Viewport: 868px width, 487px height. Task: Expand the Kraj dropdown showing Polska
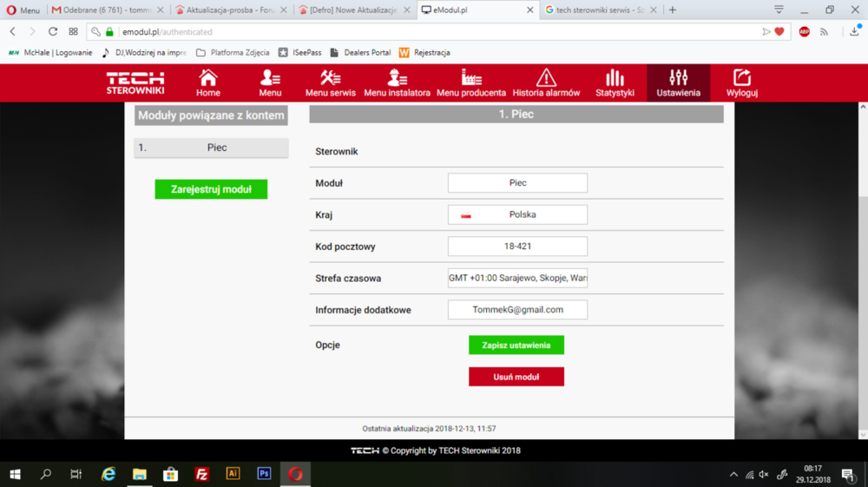pos(517,214)
